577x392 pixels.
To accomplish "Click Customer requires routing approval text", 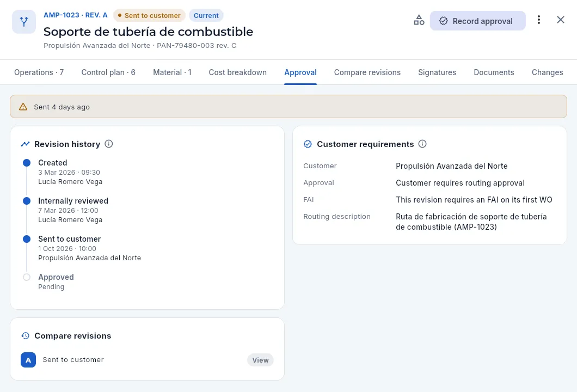I will [460, 183].
